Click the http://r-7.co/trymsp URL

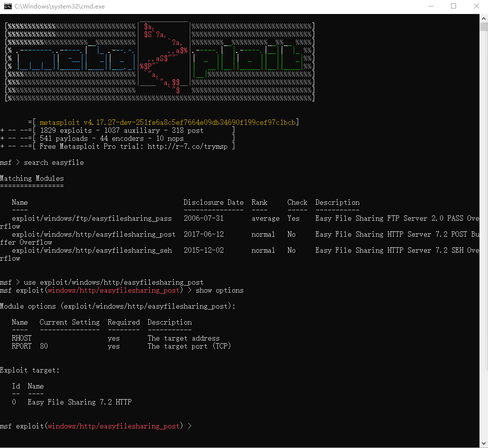click(187, 146)
